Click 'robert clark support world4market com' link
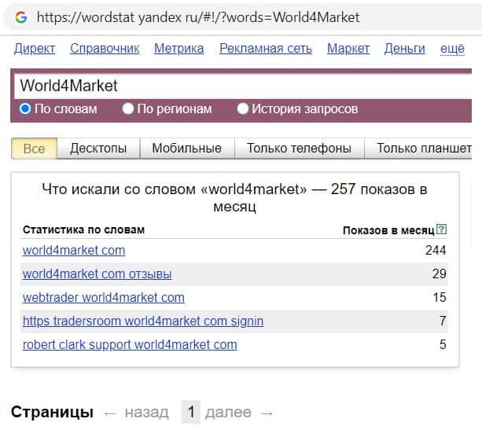Viewport: 482px width, 448px height. tap(130, 344)
